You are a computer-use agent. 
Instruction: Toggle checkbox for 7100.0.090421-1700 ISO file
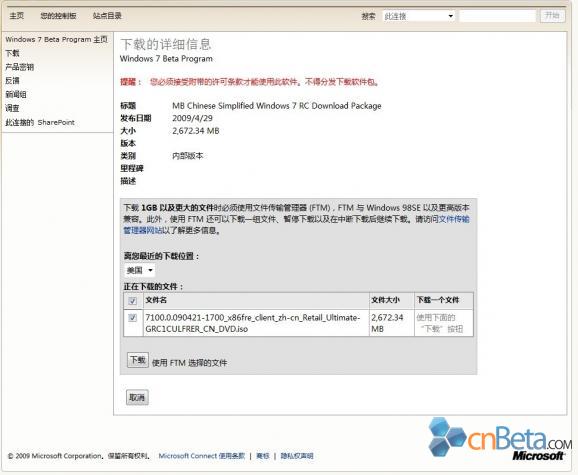point(132,317)
